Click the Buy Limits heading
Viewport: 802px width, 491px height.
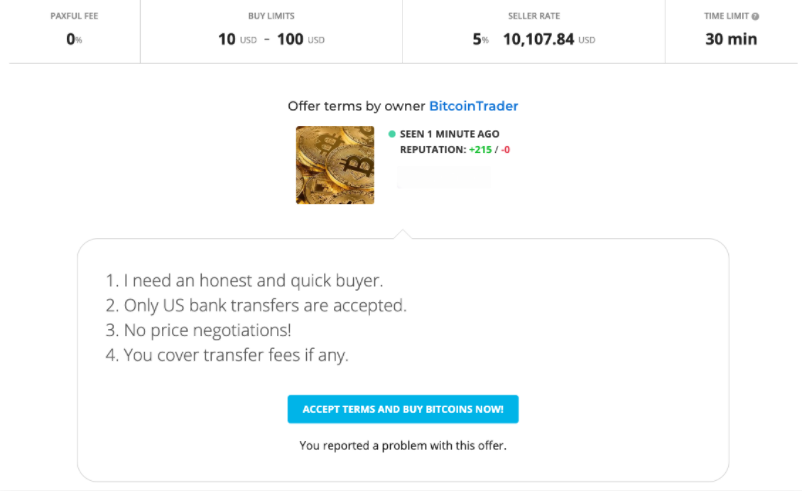click(x=271, y=16)
